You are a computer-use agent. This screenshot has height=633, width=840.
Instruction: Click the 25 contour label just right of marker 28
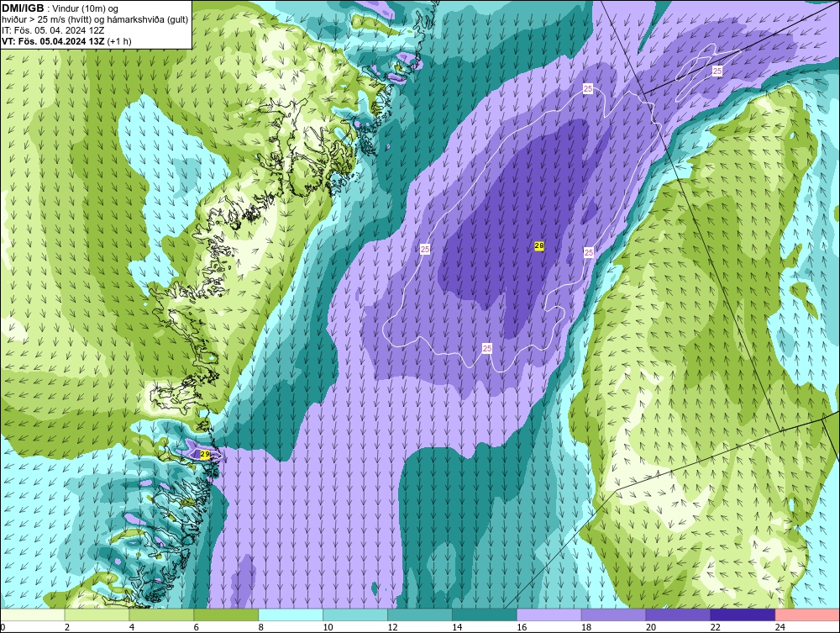[x=589, y=252]
